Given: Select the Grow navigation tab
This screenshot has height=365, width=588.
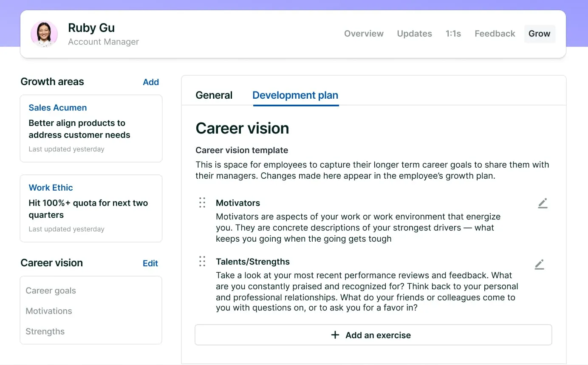Looking at the screenshot, I should [539, 34].
